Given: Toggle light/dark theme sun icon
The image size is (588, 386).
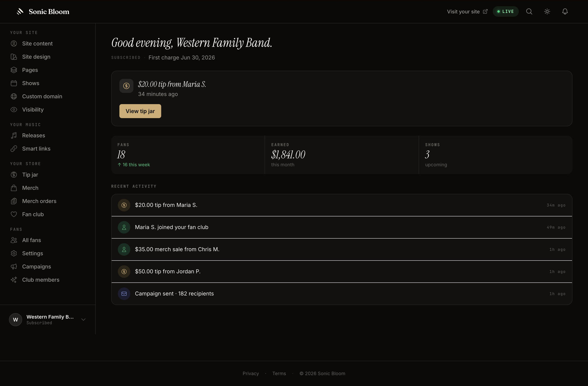Looking at the screenshot, I should (x=547, y=11).
